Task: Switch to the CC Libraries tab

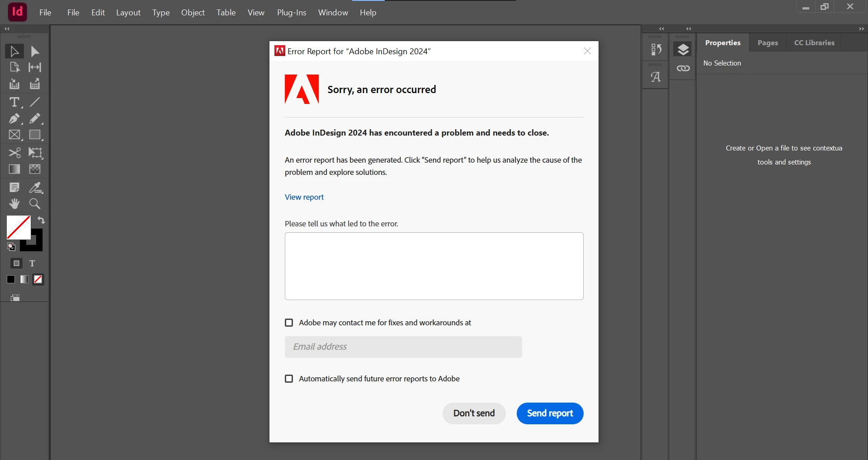Action: click(814, 43)
